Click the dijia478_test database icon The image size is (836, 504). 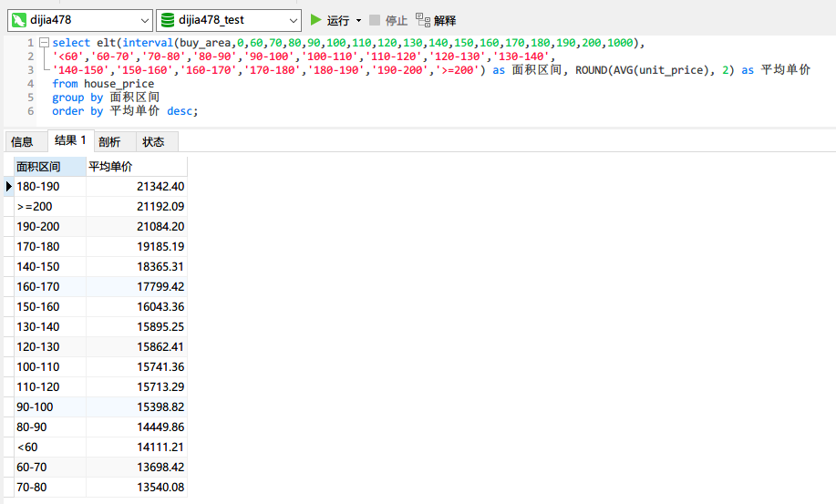pos(167,20)
